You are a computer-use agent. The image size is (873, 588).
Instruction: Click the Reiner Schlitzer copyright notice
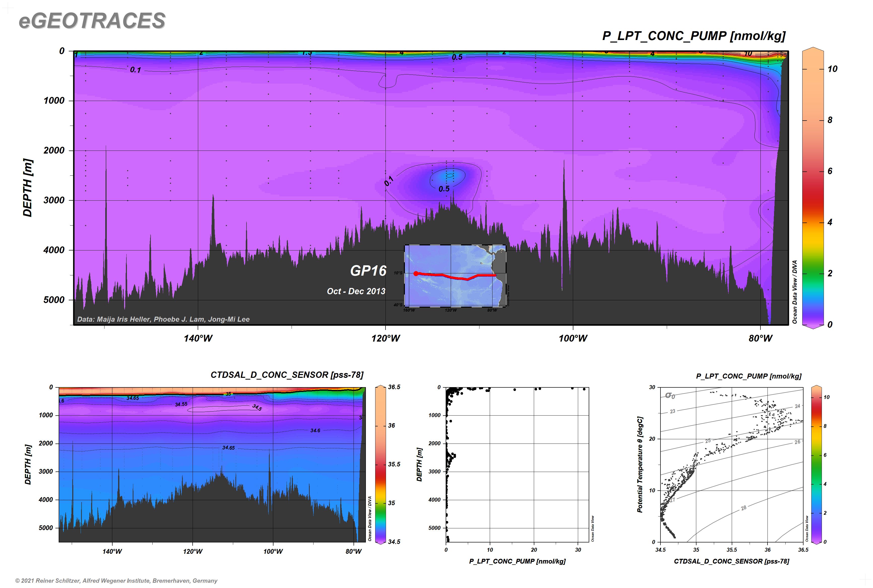[x=116, y=580]
